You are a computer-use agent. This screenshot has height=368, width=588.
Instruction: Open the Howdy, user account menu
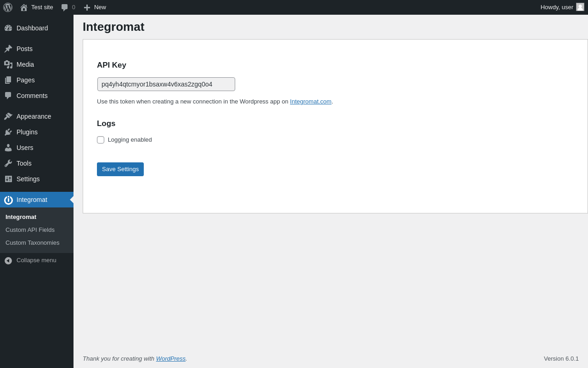pyautogui.click(x=557, y=7)
